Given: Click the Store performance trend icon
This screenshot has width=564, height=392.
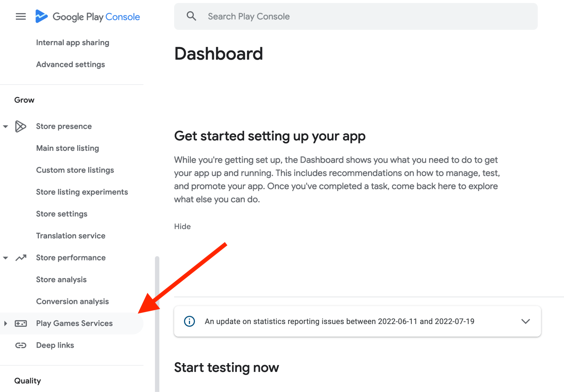Looking at the screenshot, I should tap(21, 257).
